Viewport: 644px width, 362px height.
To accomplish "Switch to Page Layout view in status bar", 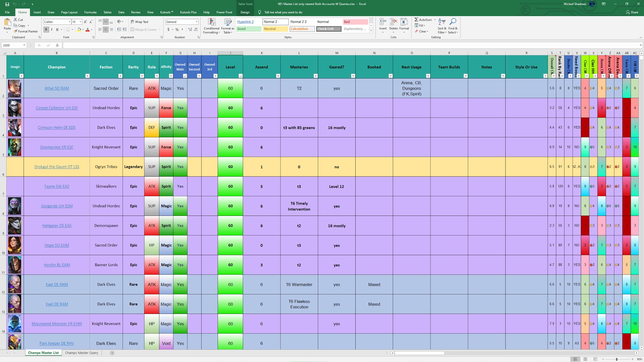I will (x=585, y=359).
